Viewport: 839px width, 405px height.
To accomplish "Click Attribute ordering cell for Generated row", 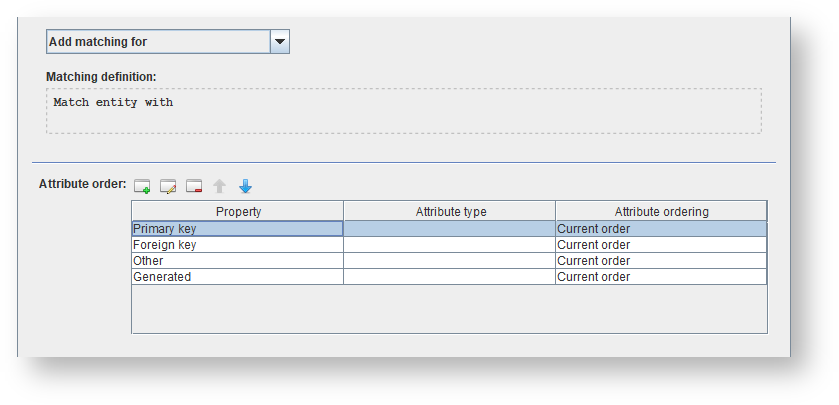I will coord(661,277).
